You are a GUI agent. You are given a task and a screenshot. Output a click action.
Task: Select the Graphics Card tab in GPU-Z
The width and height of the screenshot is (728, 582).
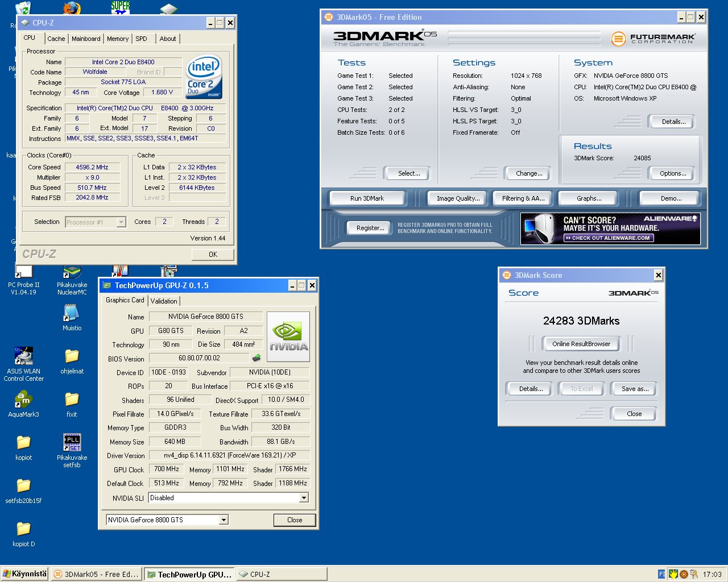coord(125,300)
